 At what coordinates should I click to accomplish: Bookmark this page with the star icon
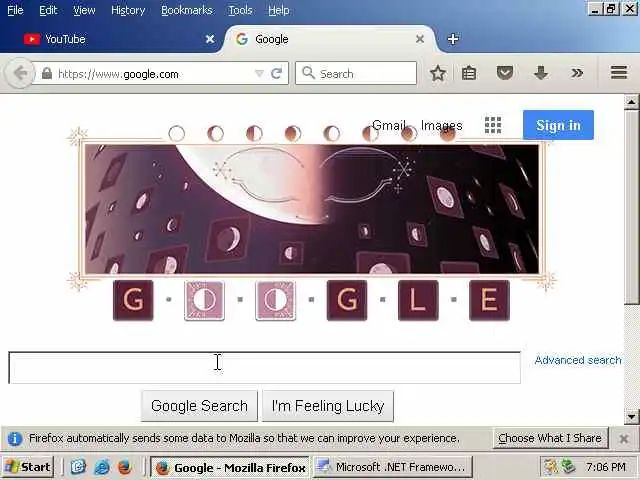click(438, 73)
